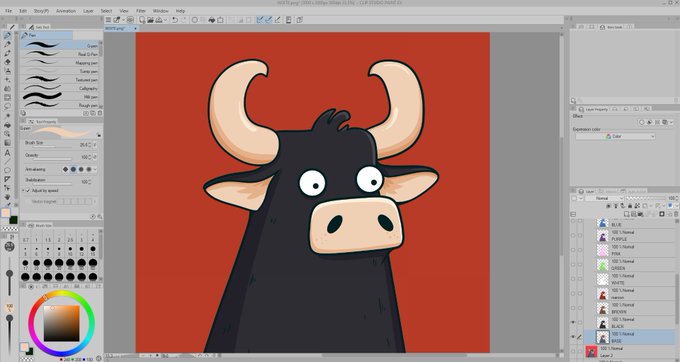Show the PURPLE layer
This screenshot has height=362, width=680.
click(x=573, y=235)
